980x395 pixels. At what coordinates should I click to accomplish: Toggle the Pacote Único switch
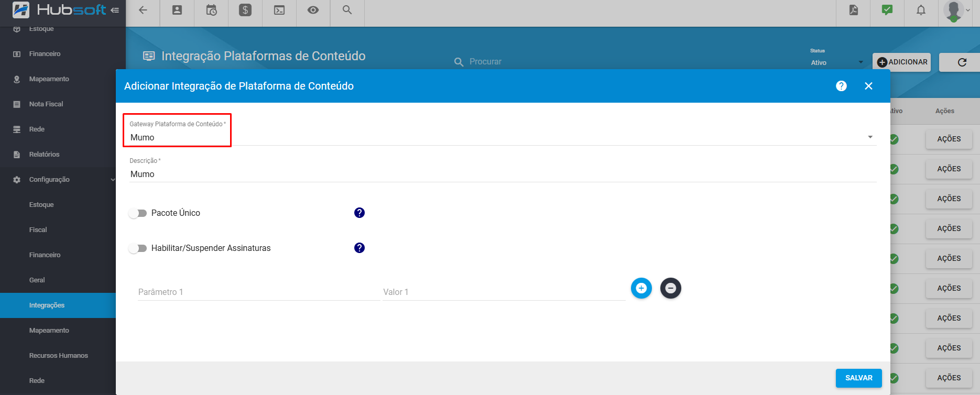138,213
